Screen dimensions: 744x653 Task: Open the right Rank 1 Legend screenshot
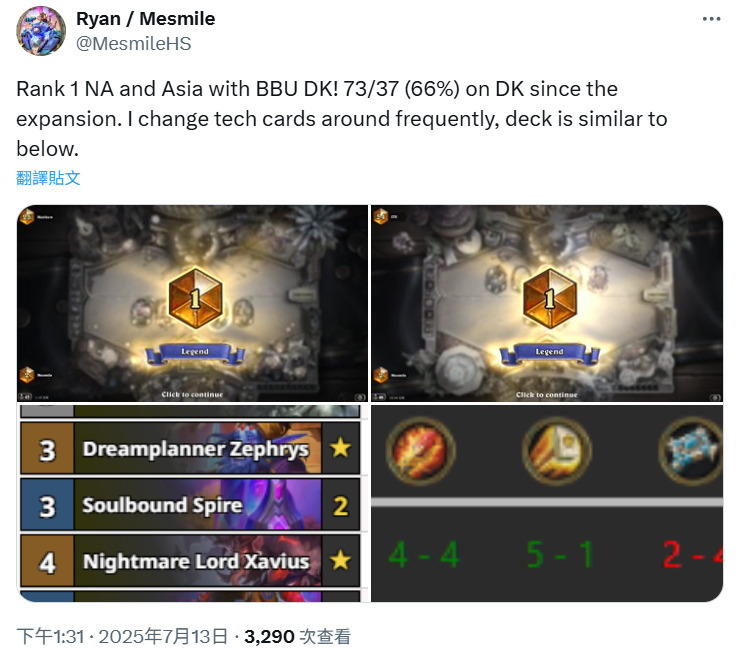pos(547,303)
